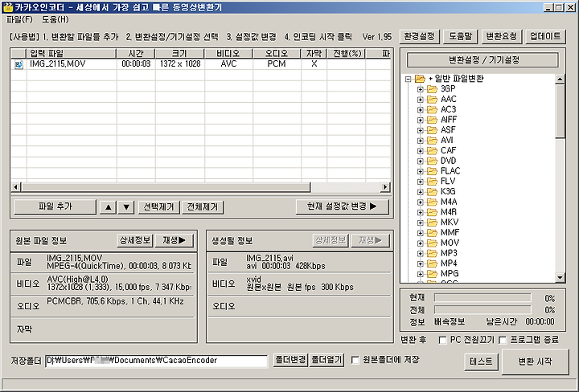The image size is (579, 392).
Task: Click the FLV folder icon
Action: tap(432, 182)
